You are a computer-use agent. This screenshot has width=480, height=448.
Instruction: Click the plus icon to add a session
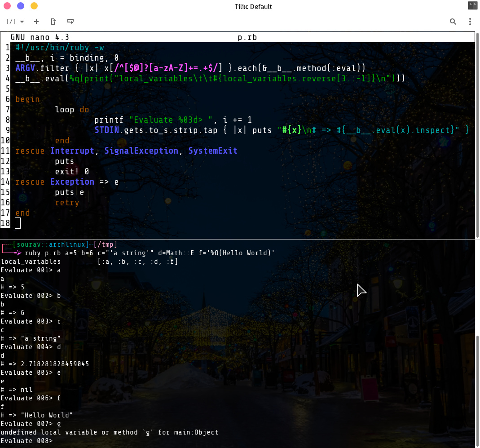36,22
